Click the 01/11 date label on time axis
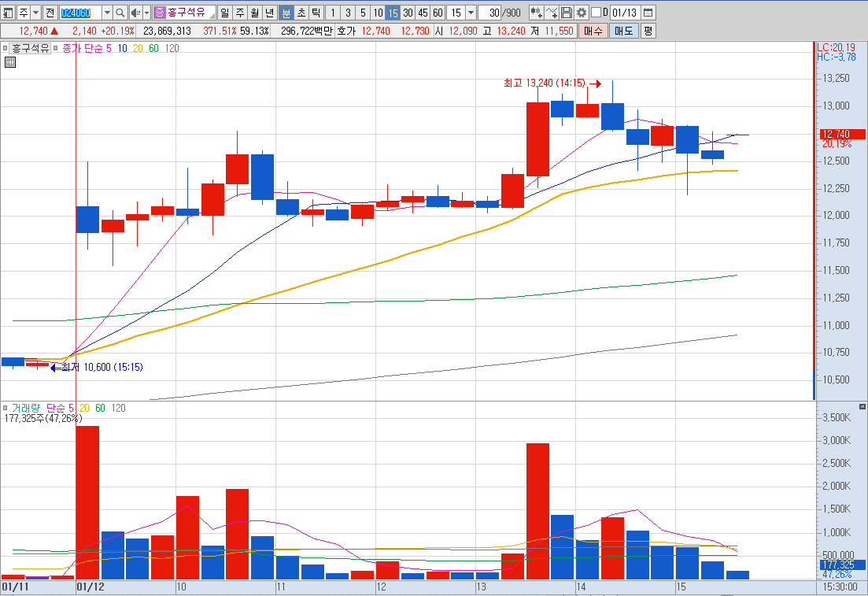Viewport: 868px width, 596px height. pos(15,587)
